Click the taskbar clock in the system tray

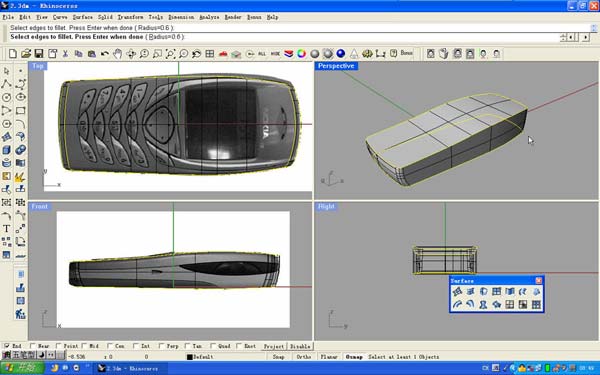[x=586, y=368]
